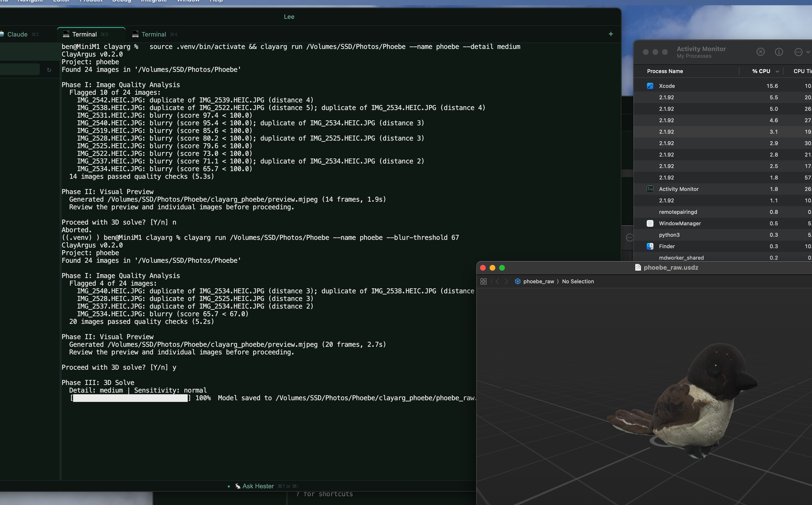The width and height of the screenshot is (812, 505).
Task: Click 'ClayArgus v0.2.0' first terminal line
Action: coord(92,54)
